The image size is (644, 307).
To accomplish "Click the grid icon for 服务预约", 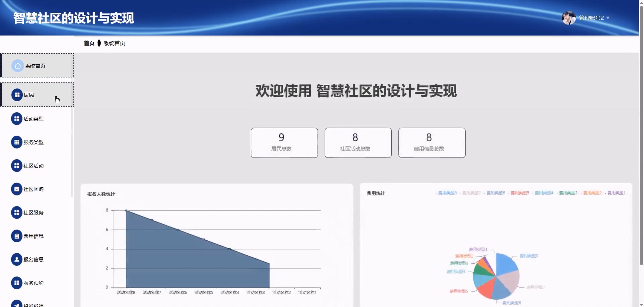I will point(17,283).
